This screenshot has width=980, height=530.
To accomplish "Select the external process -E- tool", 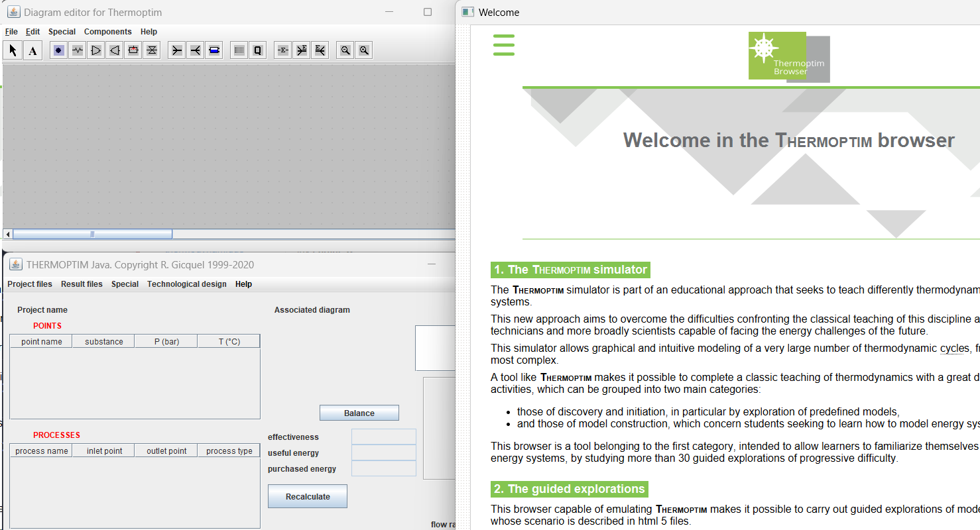I will 283,50.
